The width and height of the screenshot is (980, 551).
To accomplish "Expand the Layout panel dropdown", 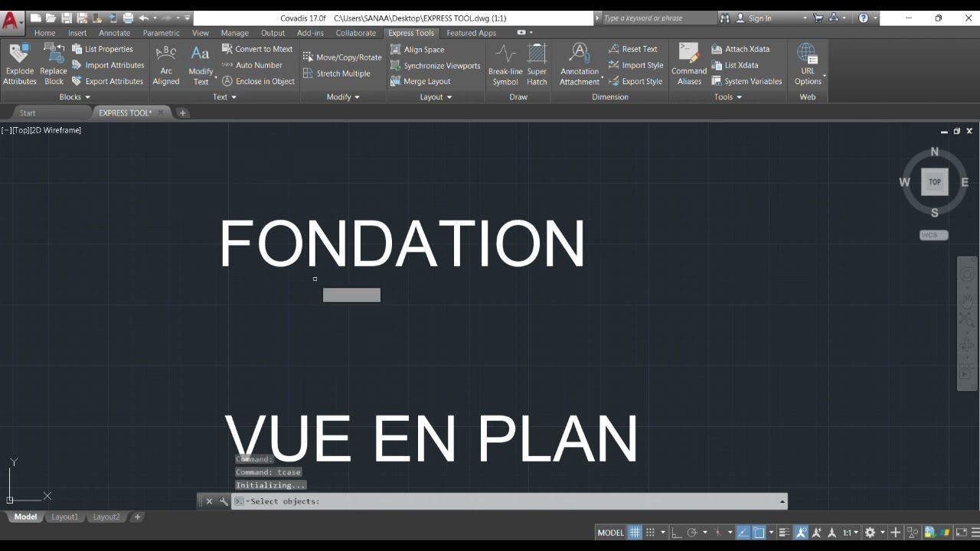I will point(436,97).
